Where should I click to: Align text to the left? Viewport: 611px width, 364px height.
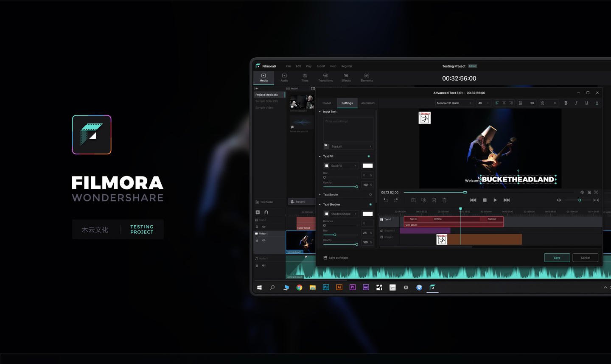[497, 103]
